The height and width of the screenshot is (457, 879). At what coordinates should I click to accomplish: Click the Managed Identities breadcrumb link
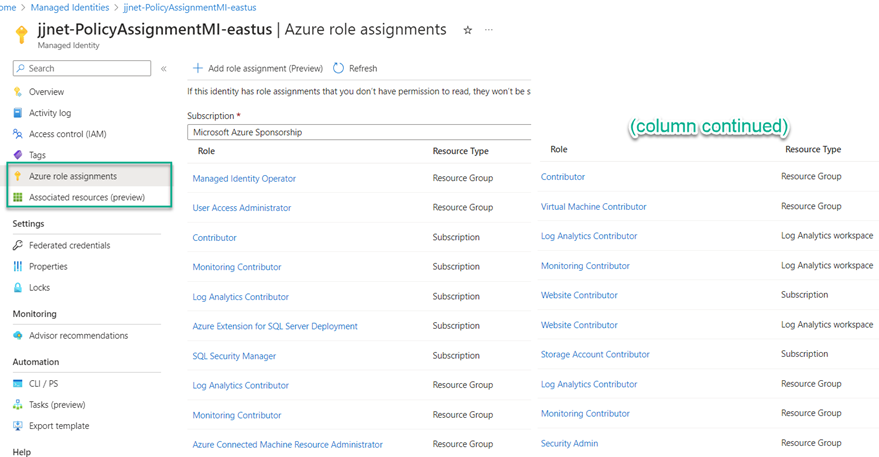pyautogui.click(x=71, y=7)
